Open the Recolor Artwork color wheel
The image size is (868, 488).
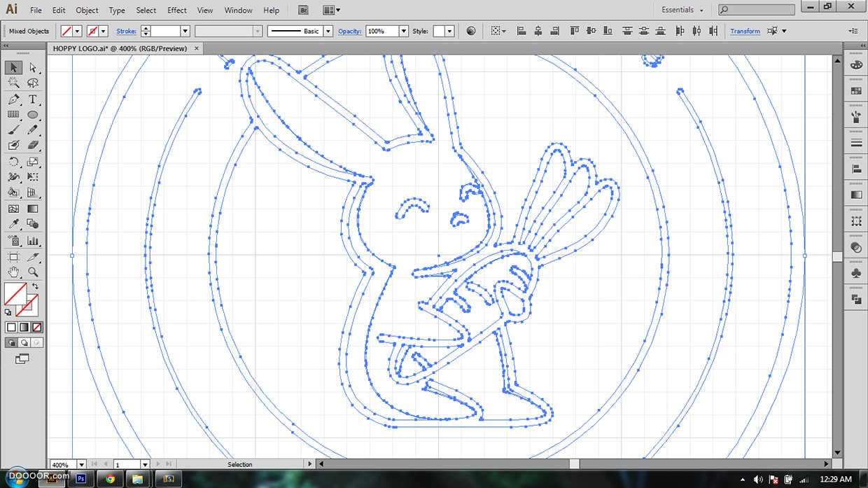(471, 31)
